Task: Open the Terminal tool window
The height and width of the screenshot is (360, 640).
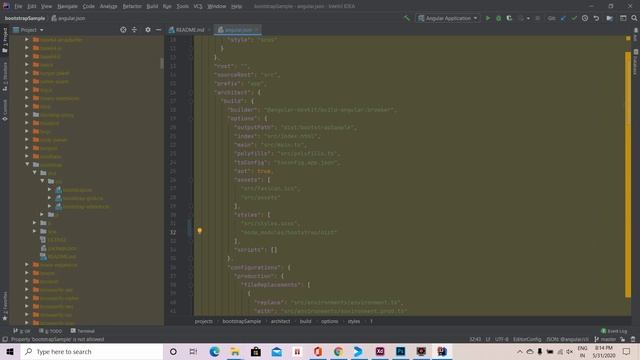Action: tap(83, 331)
